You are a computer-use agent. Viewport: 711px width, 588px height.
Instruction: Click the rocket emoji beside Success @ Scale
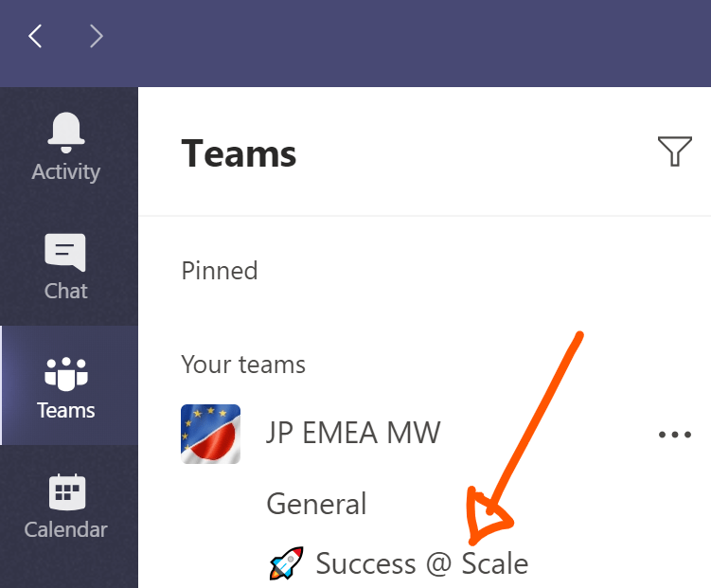point(286,563)
